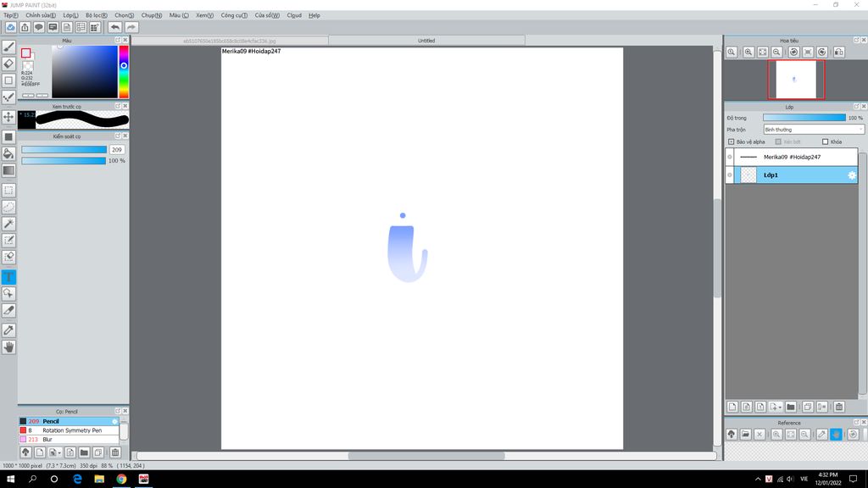This screenshot has width=868, height=488.
Task: Toggle visibility of Merika09 #Hoidap247 layer
Action: (730, 157)
